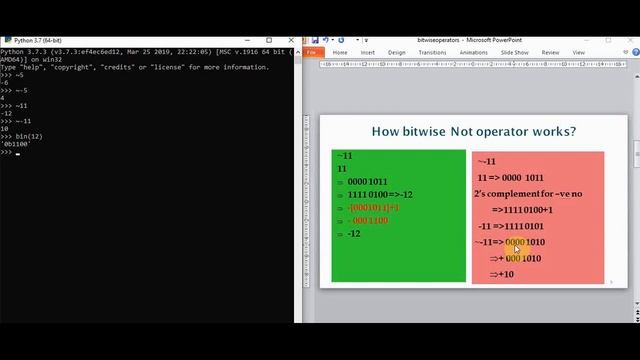Open the Undo history dropdown arrow
Viewport: 640px width, 360px height.
click(x=333, y=40)
